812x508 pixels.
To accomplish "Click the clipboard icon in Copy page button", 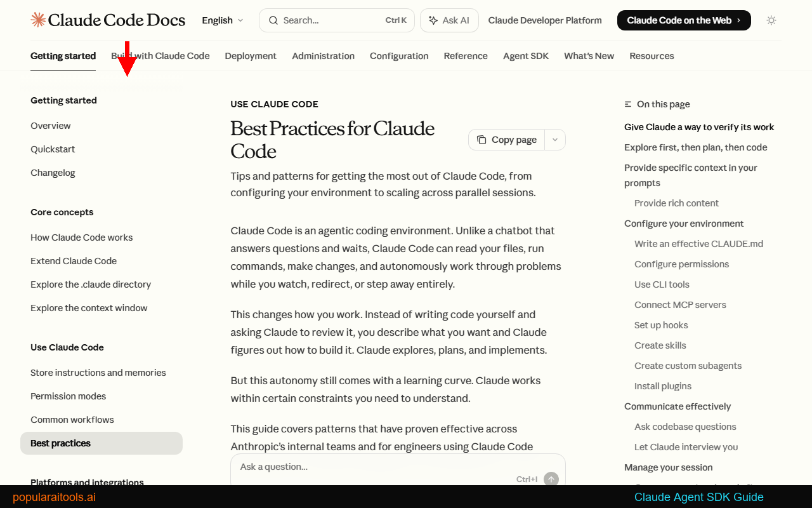I will point(483,139).
